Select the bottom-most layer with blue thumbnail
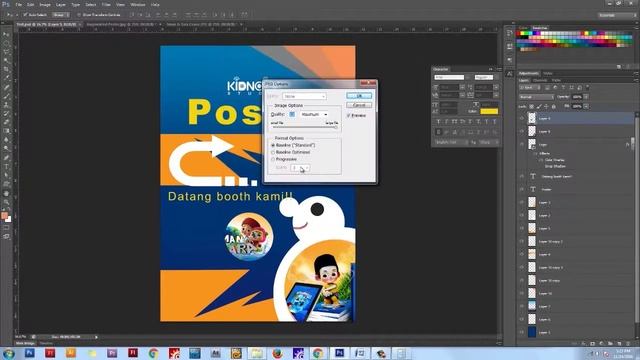This screenshot has width=640, height=360. 576,332
